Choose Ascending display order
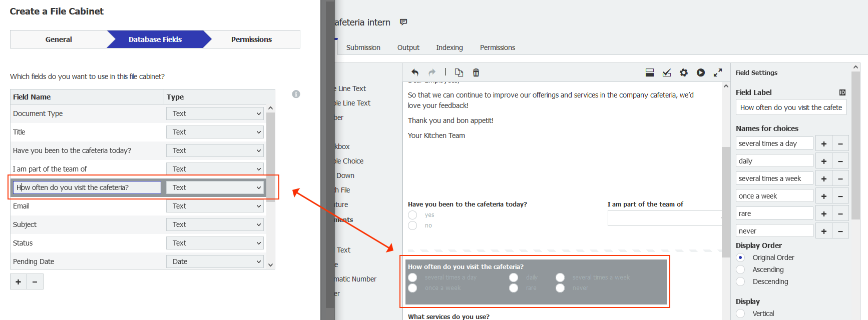The image size is (868, 320). [x=740, y=269]
